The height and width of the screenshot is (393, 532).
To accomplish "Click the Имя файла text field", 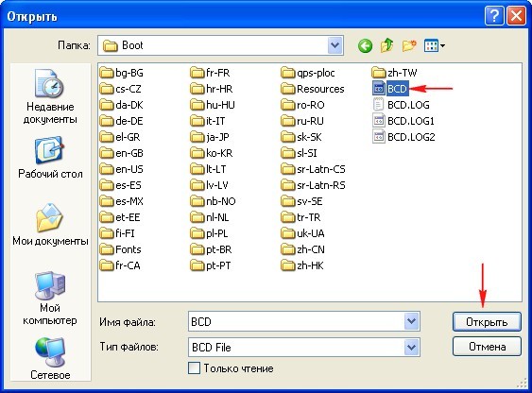I will pyautogui.click(x=296, y=321).
